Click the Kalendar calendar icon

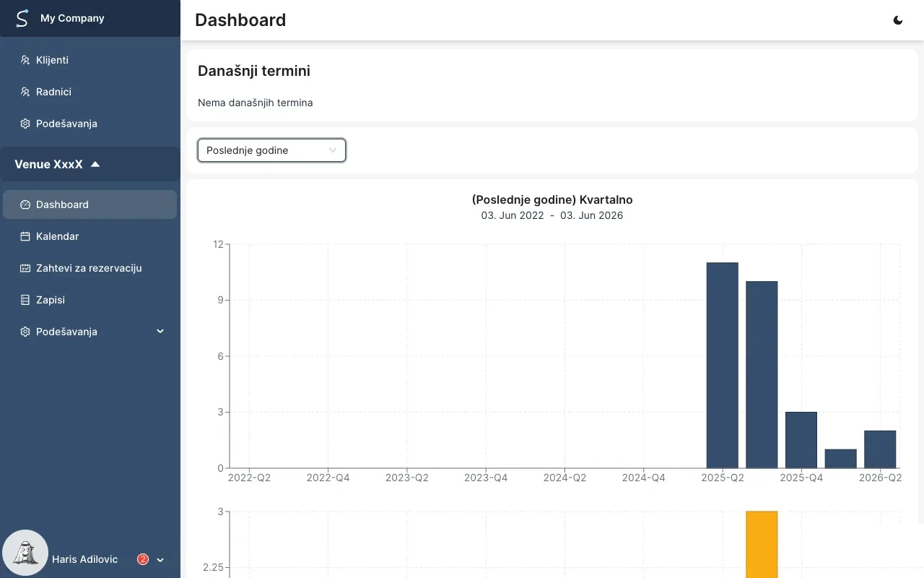25,236
